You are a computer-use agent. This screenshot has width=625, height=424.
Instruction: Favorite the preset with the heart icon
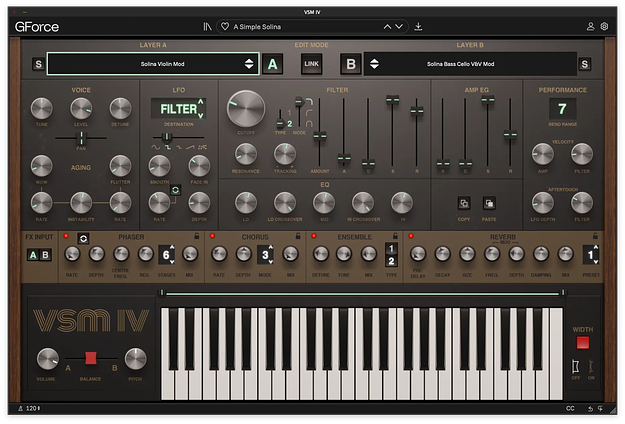[225, 26]
